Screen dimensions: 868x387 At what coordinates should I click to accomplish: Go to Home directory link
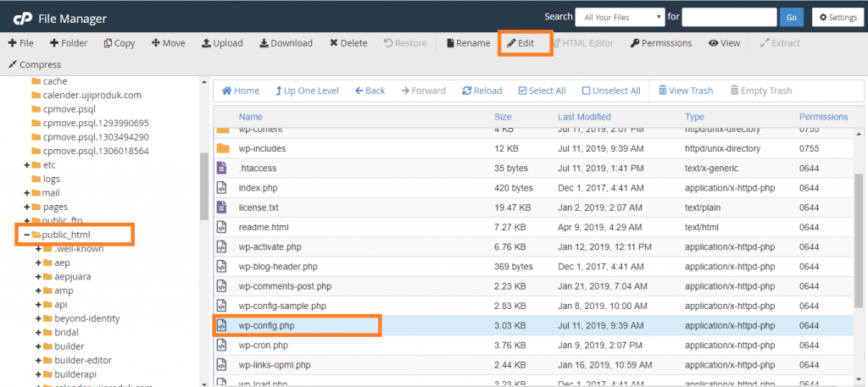coord(240,91)
